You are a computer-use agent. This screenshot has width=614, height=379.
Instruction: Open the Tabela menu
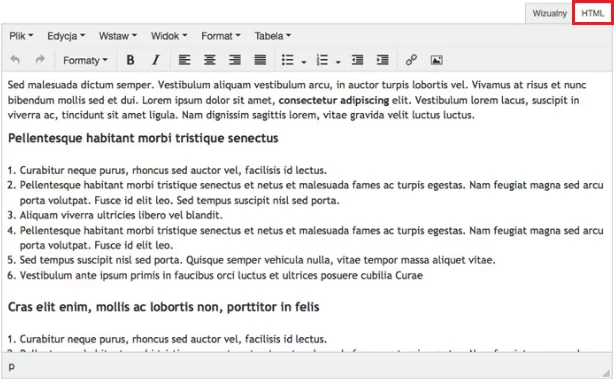[273, 36]
